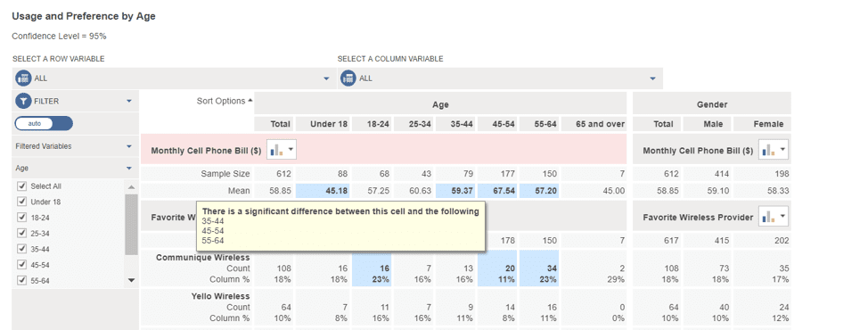Image resolution: width=868 pixels, height=330 pixels.
Task: Click the row variable calculator icon
Action: click(x=23, y=78)
